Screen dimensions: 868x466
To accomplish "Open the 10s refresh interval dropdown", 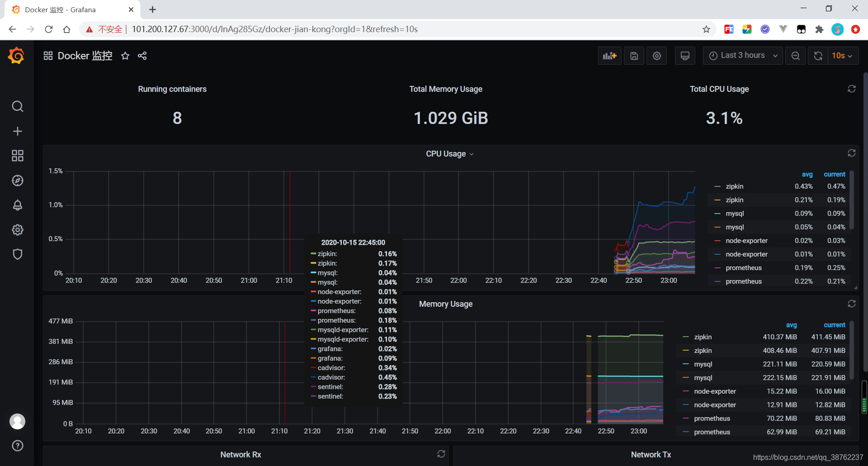I will [842, 56].
